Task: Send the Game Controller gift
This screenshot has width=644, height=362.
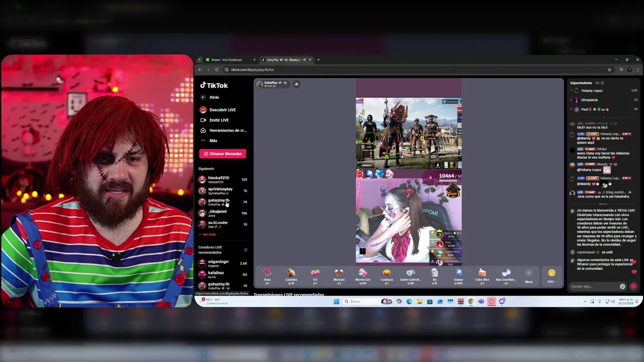Action: (x=411, y=276)
